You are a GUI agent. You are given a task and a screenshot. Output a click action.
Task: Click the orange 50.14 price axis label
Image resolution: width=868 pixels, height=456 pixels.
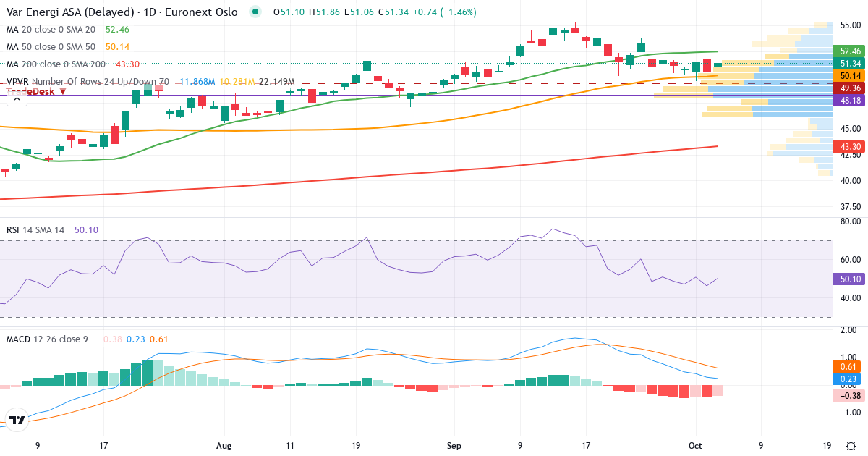(x=850, y=75)
